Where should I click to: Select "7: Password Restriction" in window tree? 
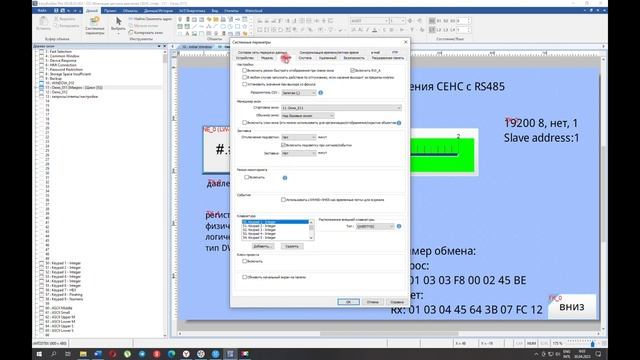click(65, 69)
